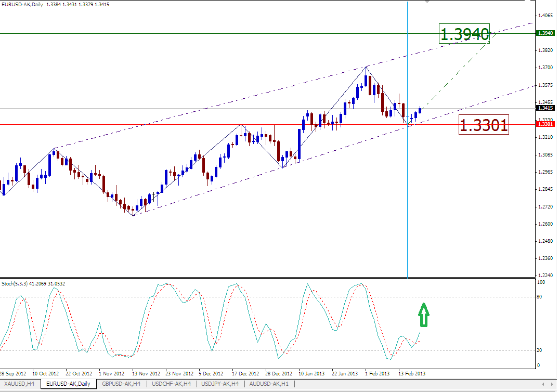Viewport: 559px width, 392px height.
Task: Click the 1.3700 level on price scale
Action: tap(545, 68)
